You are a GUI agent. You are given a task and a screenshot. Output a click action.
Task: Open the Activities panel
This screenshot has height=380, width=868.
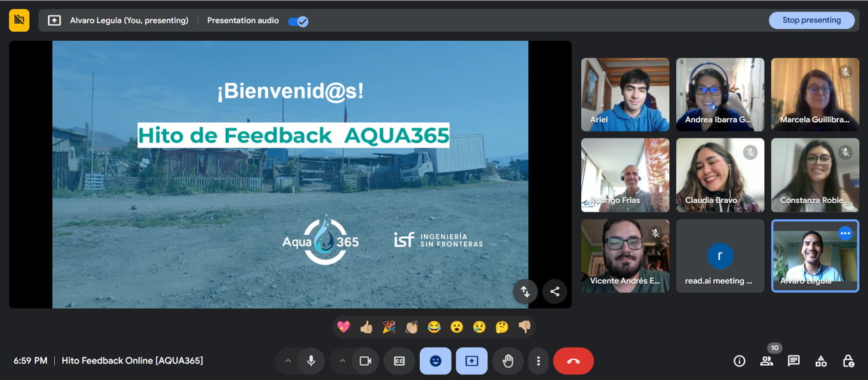pyautogui.click(x=821, y=361)
